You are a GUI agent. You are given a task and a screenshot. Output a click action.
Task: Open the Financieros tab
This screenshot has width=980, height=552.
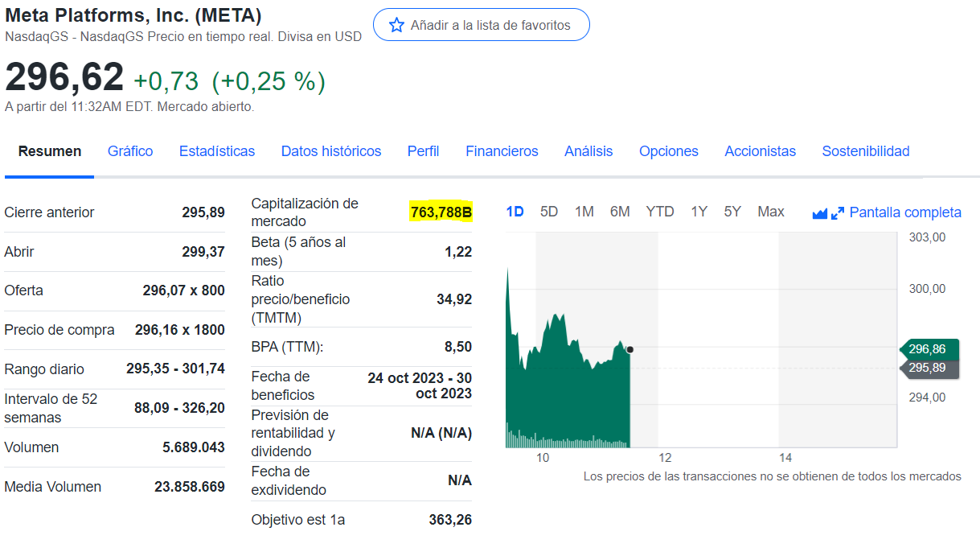coord(502,151)
